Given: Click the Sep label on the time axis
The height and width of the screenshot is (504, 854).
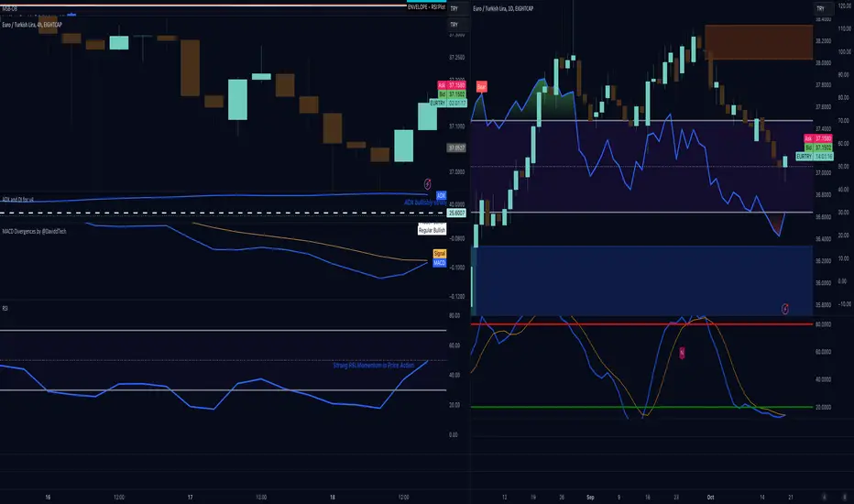Looking at the screenshot, I should [590, 497].
